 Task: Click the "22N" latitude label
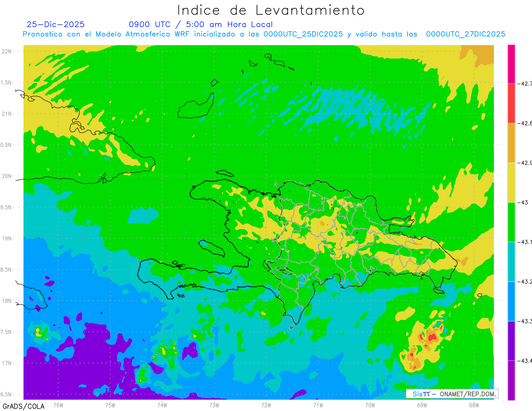7,51
